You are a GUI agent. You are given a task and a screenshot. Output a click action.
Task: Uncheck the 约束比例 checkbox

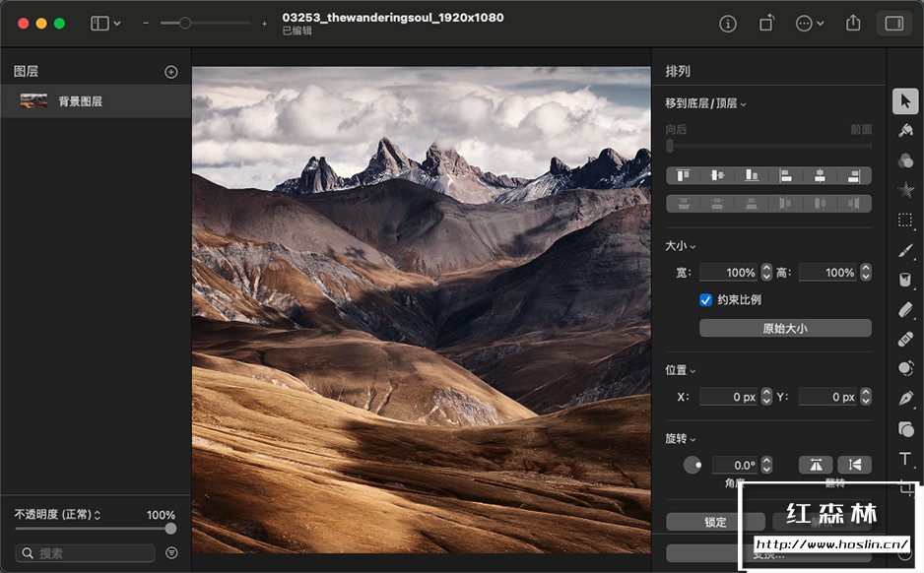[x=705, y=299]
